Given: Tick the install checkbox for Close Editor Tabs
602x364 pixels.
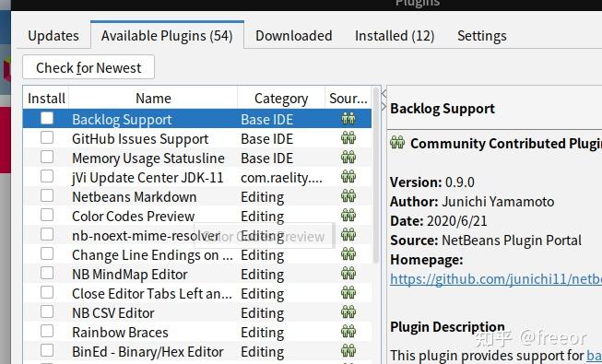Looking at the screenshot, I should click(x=47, y=292).
